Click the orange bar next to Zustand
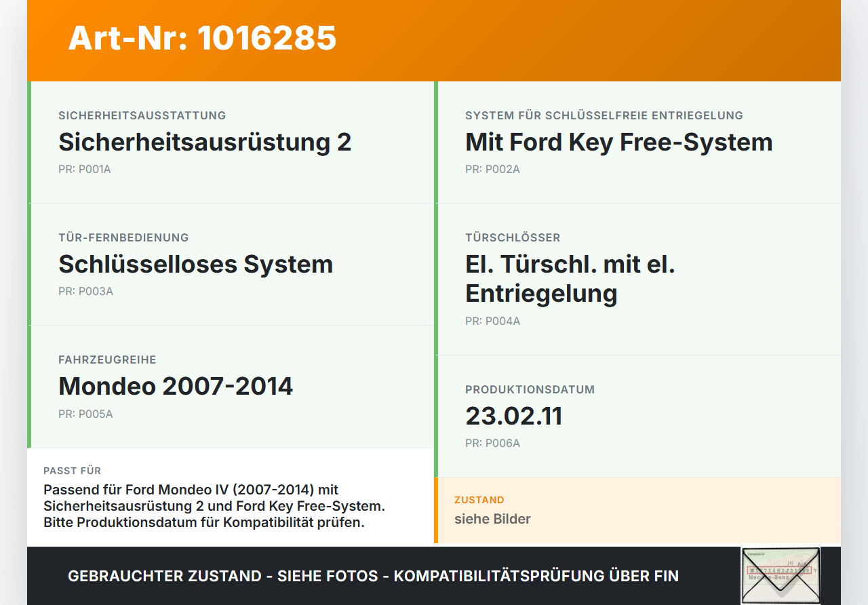Viewport: 868px width, 605px height. [x=436, y=509]
